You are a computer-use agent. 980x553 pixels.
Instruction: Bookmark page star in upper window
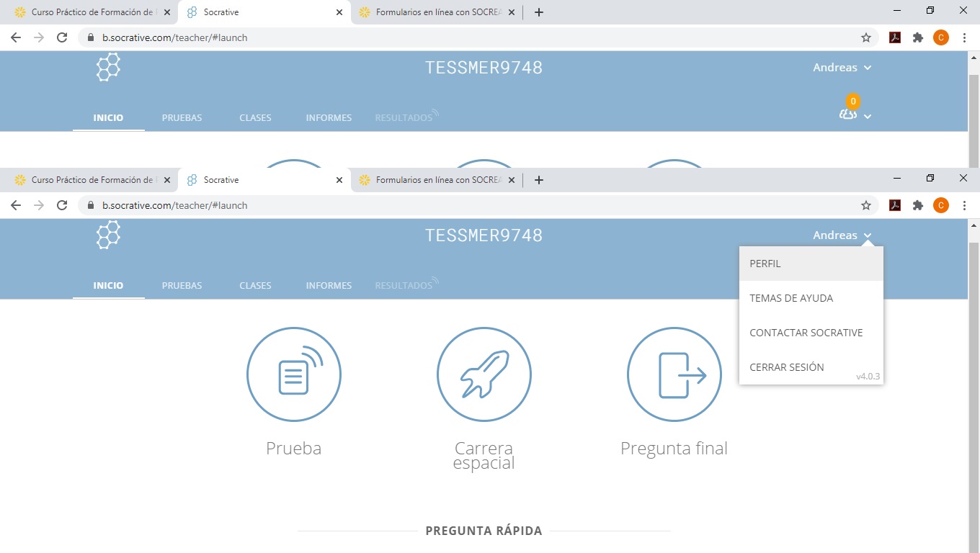pos(866,37)
